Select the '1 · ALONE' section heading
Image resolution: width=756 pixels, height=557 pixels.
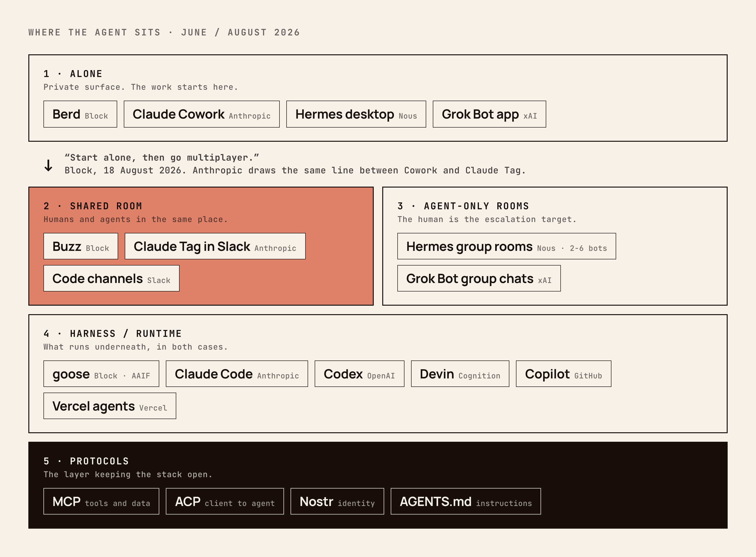tap(73, 74)
